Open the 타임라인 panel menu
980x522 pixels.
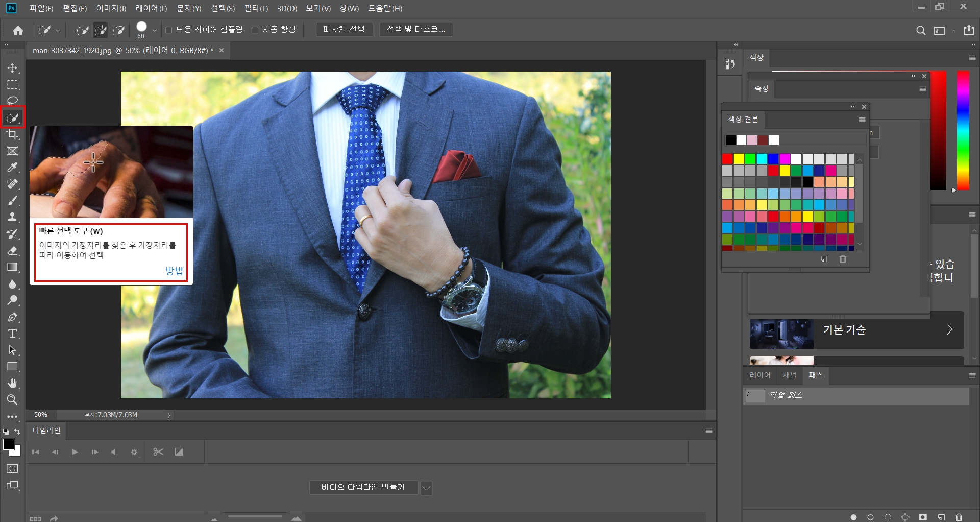[x=709, y=431]
